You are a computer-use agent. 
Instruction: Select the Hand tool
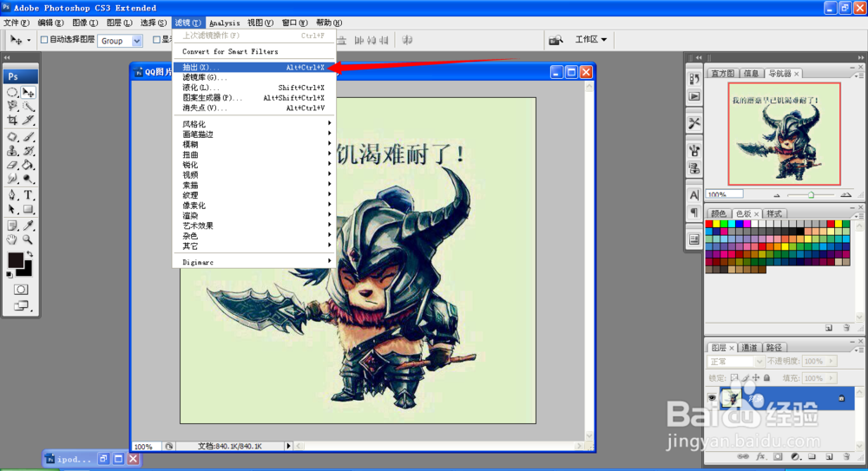click(x=12, y=239)
